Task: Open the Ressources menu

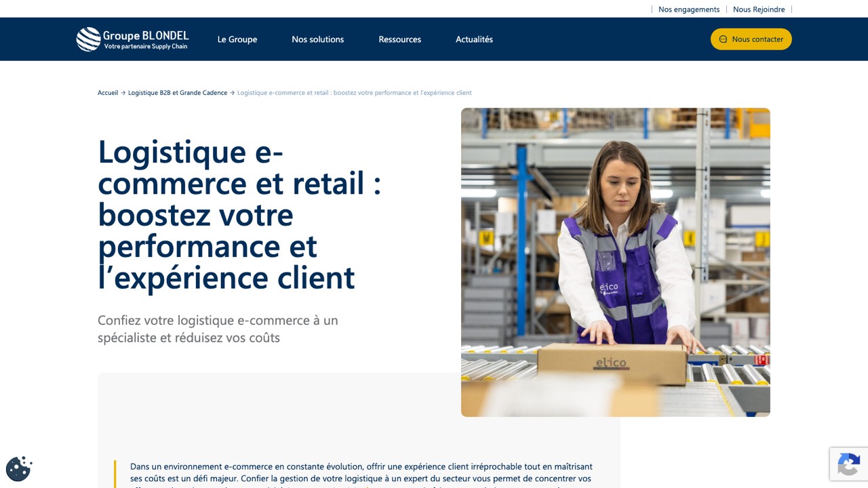Action: pyautogui.click(x=400, y=39)
